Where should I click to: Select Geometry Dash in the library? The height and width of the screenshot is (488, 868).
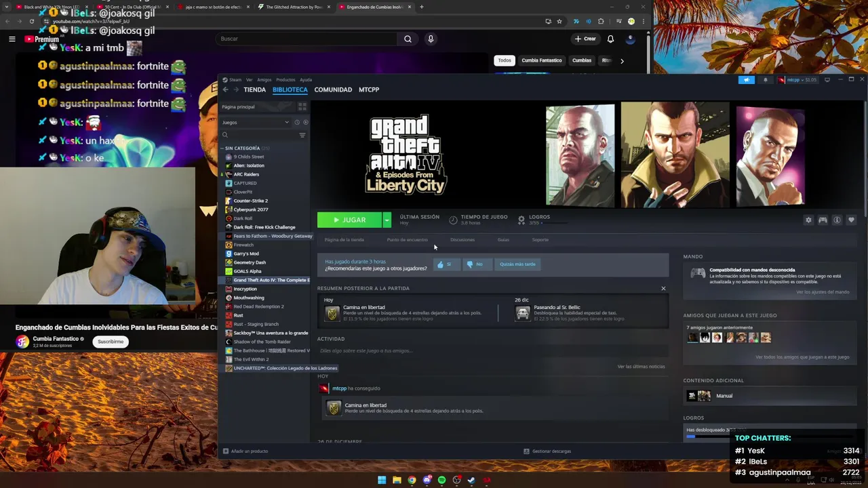pos(250,262)
